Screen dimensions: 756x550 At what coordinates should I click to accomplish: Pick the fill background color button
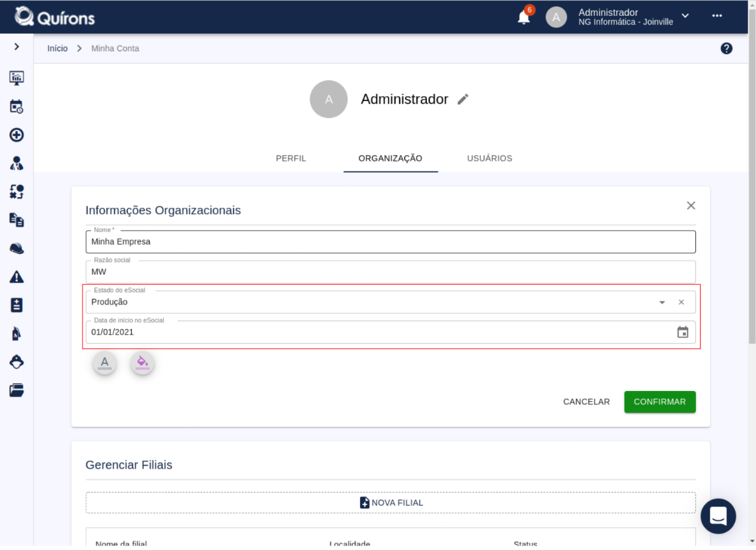click(142, 363)
